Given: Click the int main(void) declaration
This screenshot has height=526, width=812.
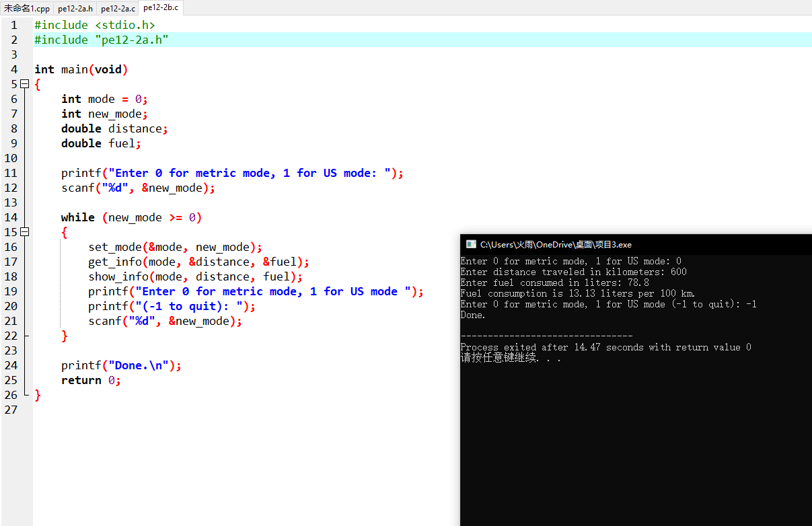Looking at the screenshot, I should coord(81,69).
